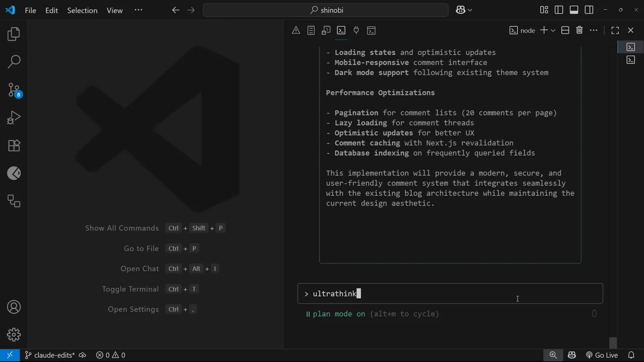Toggle the bottom panel visibility
The image size is (644, 362).
pos(574,10)
